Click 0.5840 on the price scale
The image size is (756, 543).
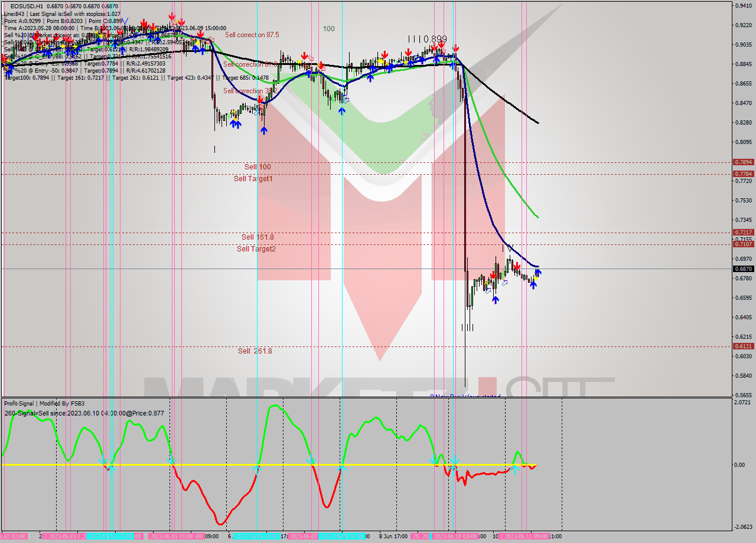tap(743, 375)
